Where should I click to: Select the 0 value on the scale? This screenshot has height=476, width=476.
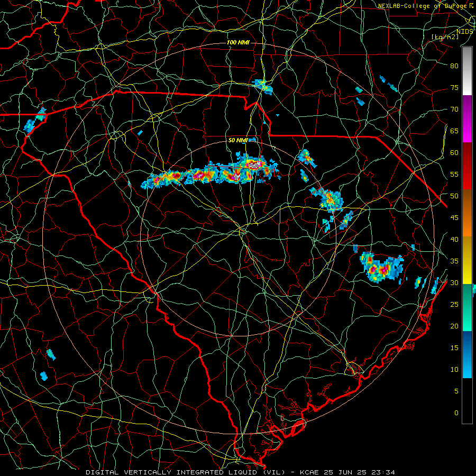coord(456,413)
